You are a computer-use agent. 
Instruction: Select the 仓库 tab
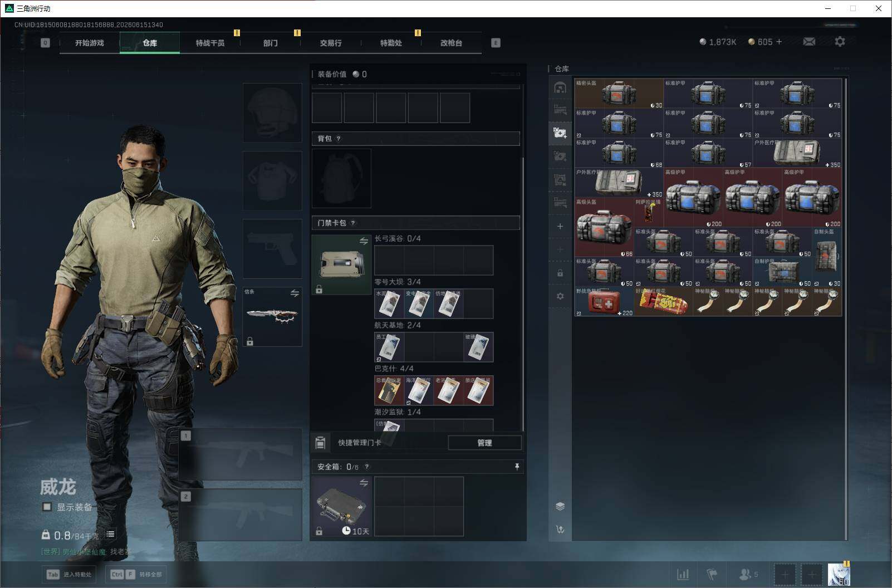click(x=150, y=43)
